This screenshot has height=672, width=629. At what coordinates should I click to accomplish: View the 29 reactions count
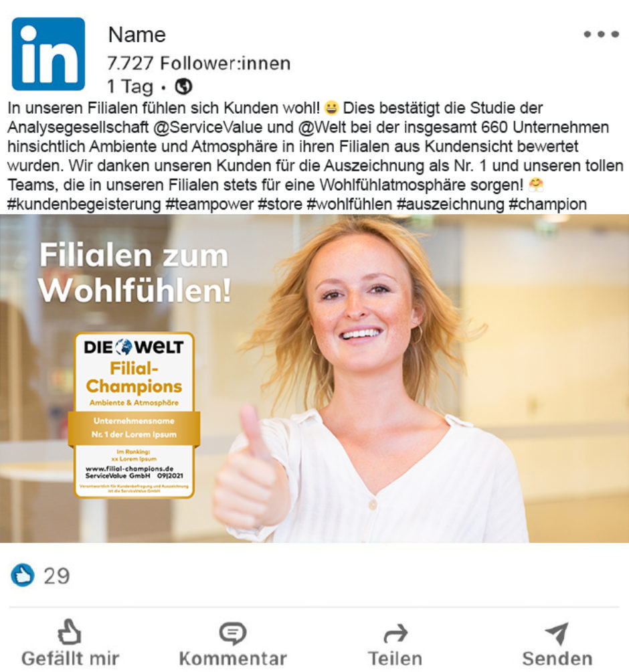57,576
